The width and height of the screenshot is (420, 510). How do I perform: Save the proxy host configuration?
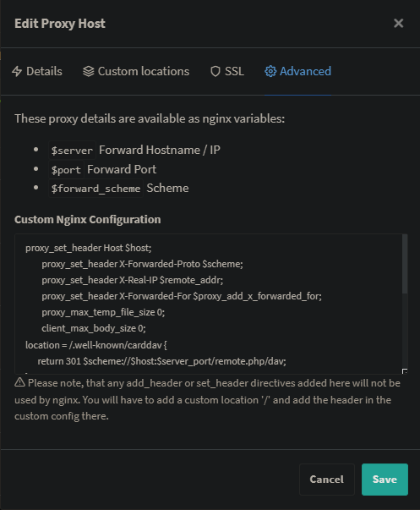click(385, 479)
